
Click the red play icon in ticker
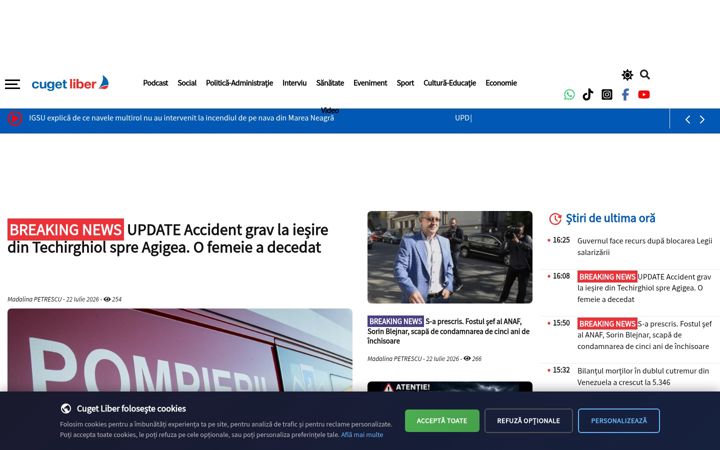pyautogui.click(x=15, y=118)
